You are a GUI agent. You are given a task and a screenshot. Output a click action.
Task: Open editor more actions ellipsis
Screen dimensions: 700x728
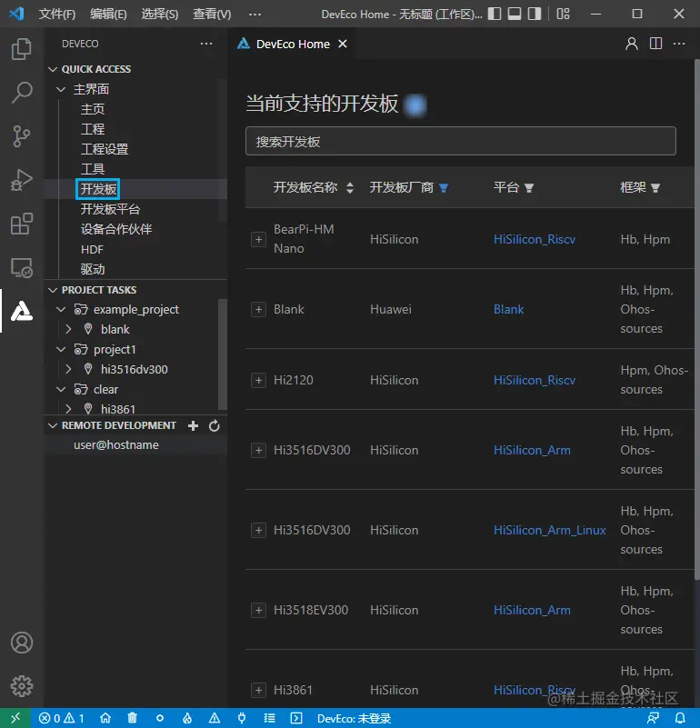(679, 44)
